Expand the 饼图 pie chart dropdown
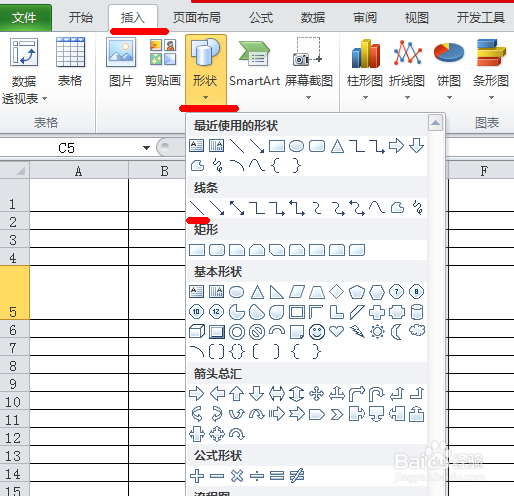The height and width of the screenshot is (496, 514). click(449, 98)
